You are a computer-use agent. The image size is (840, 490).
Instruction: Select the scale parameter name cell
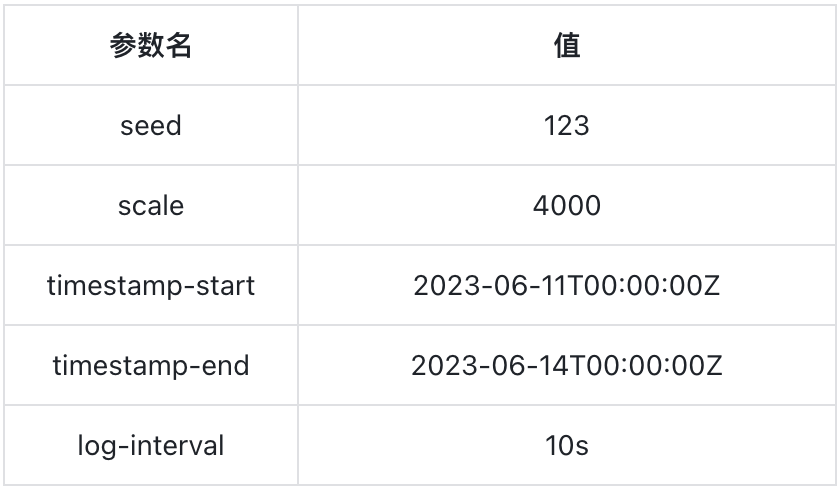point(151,206)
